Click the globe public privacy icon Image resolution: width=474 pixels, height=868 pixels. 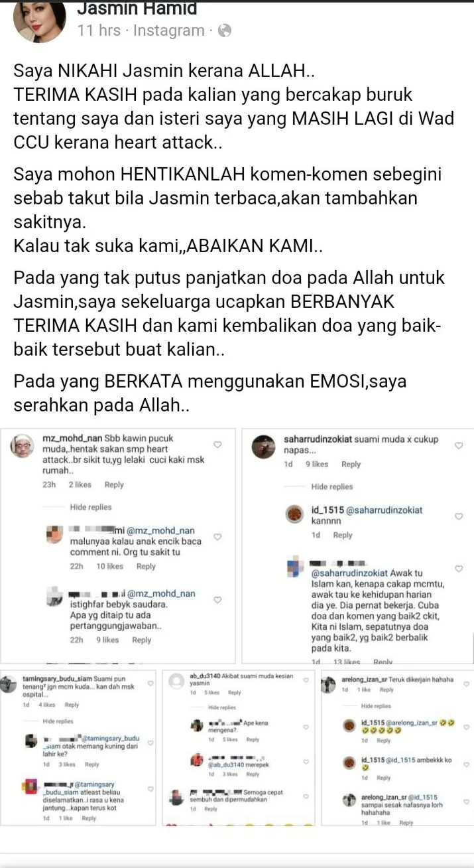tap(225, 31)
